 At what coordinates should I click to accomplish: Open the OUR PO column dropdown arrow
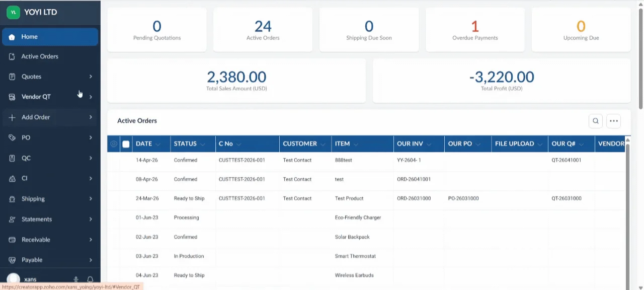(478, 144)
